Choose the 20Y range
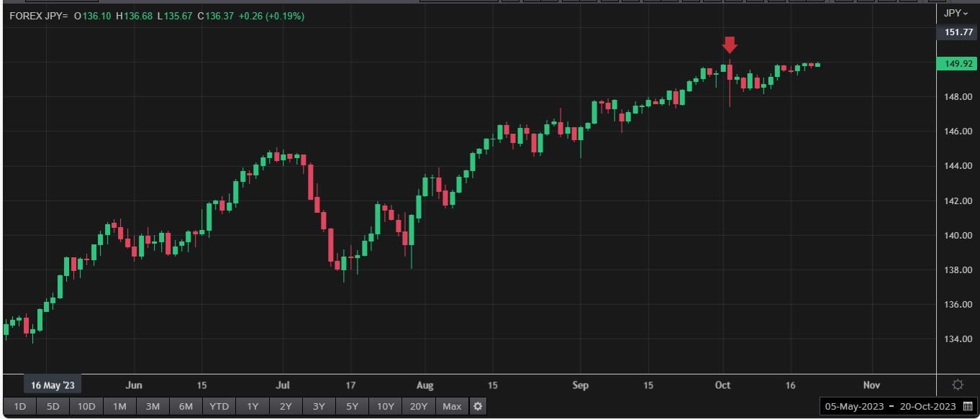The width and height of the screenshot is (980, 419). point(419,407)
